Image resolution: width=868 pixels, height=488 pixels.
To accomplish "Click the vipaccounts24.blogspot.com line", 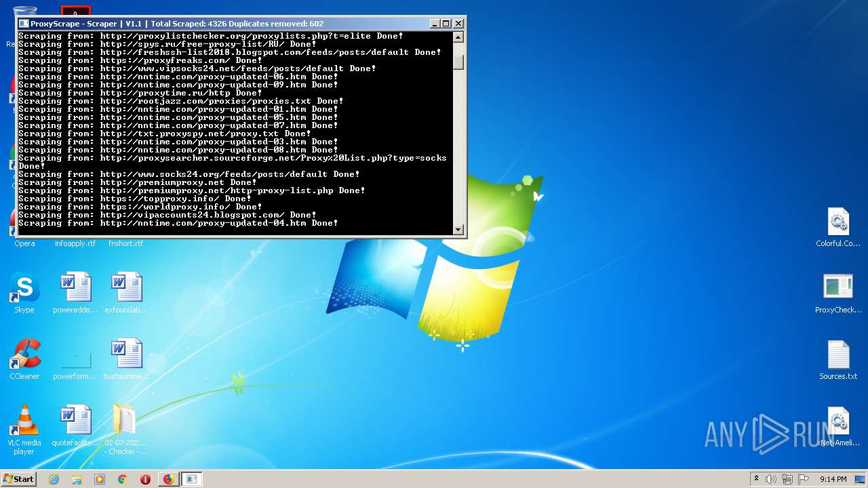I will pyautogui.click(x=167, y=215).
